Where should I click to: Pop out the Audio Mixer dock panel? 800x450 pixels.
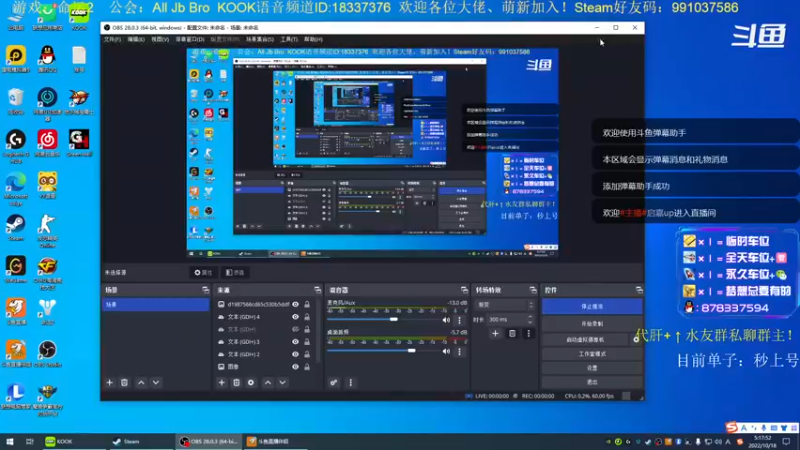[x=464, y=290]
